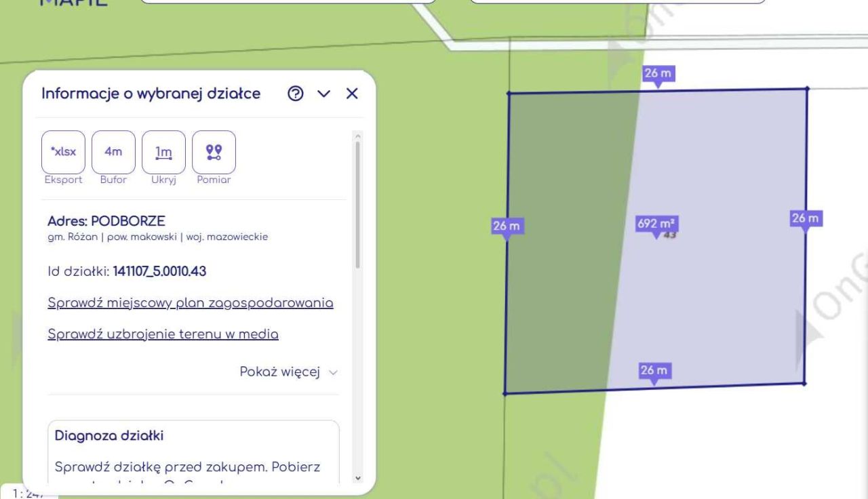Open 'Sprawdź uzbrojenie terenu w media' link
This screenshot has height=499, width=868.
coord(163,334)
